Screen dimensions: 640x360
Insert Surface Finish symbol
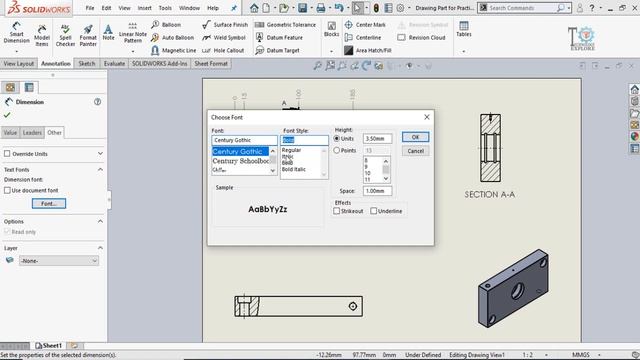[225, 25]
